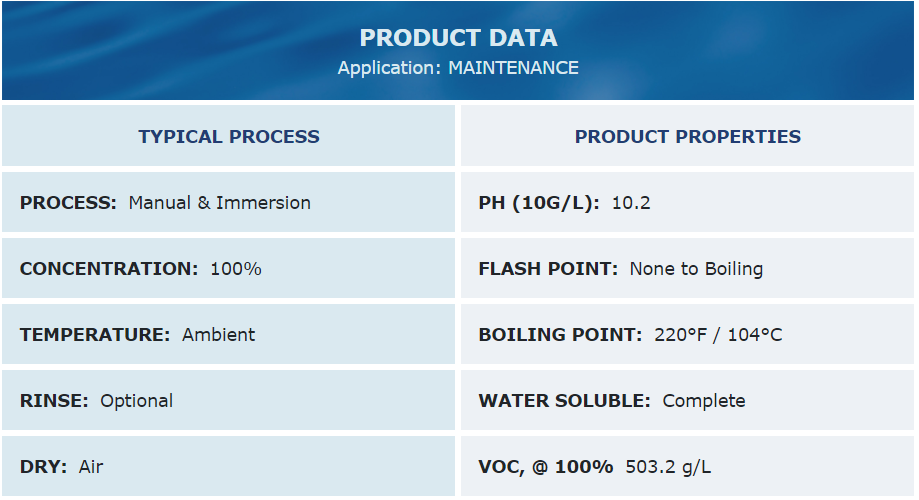Select the CONCENTRATION label

(109, 269)
